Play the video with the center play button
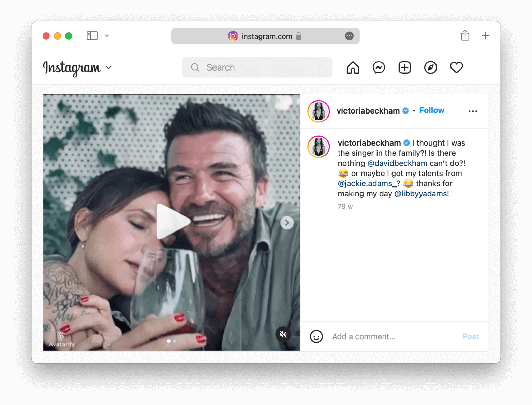 173,222
